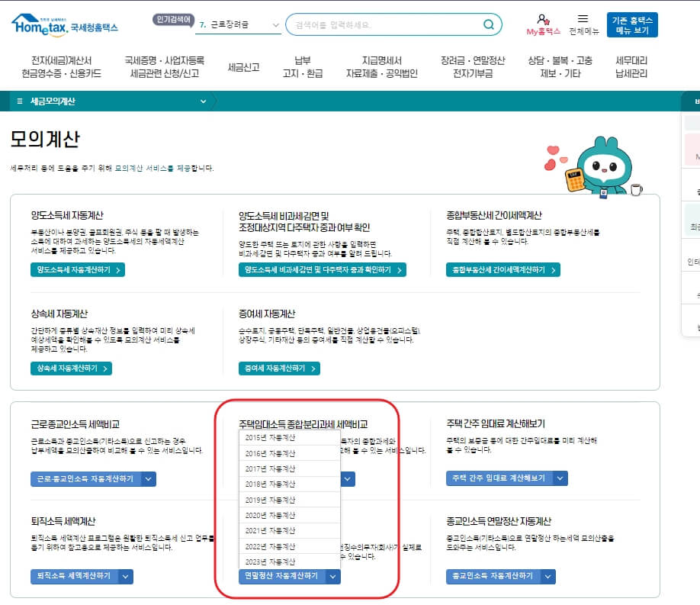Viewport: 700px width, 605px height.
Task: Click the search magnifier icon
Action: pos(489,24)
